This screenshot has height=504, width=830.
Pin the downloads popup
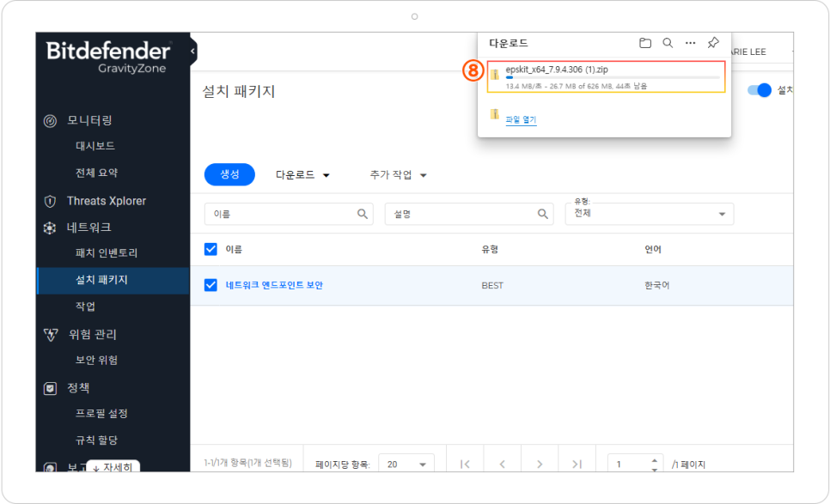[713, 43]
